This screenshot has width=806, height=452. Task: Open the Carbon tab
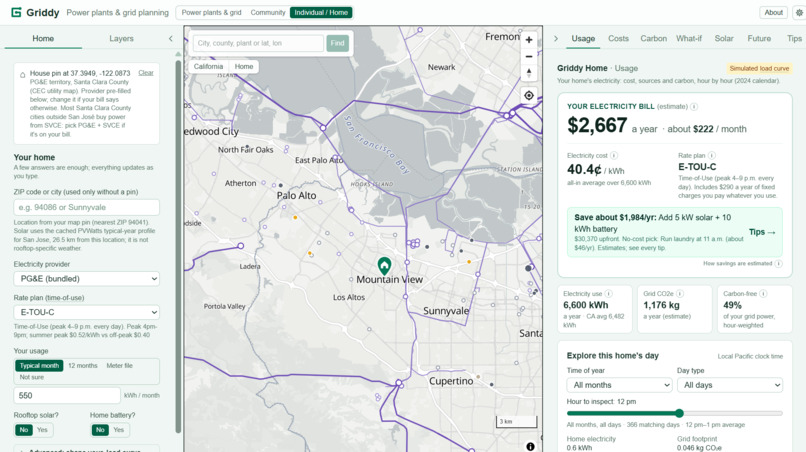coord(653,39)
